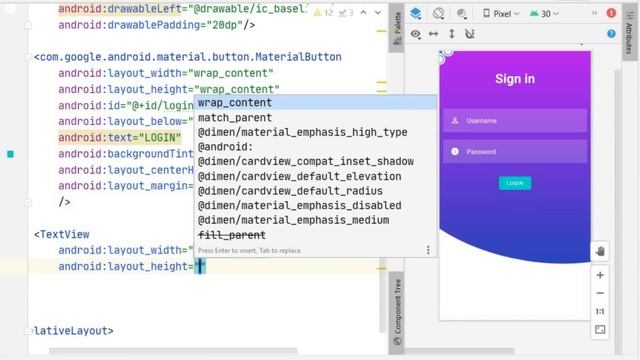Screen dimensions: 640x360
Task: Click the LOGIN button in the preview
Action: click(515, 183)
